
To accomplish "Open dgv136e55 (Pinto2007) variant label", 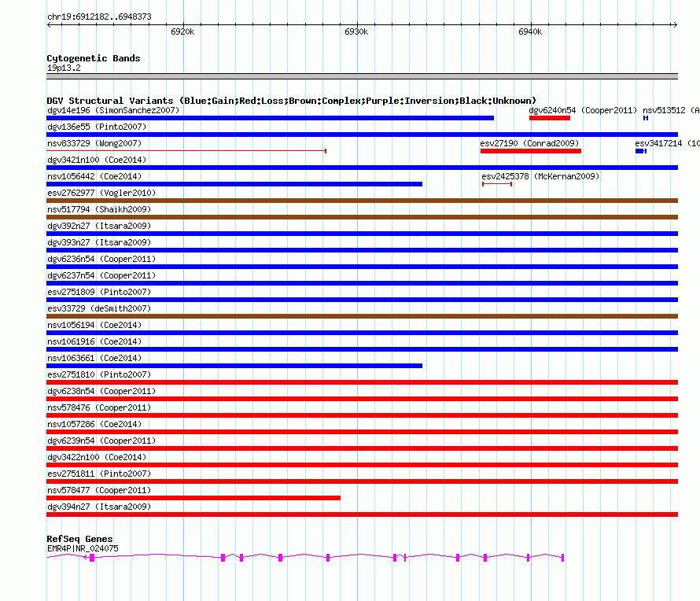I will (x=97, y=127).
